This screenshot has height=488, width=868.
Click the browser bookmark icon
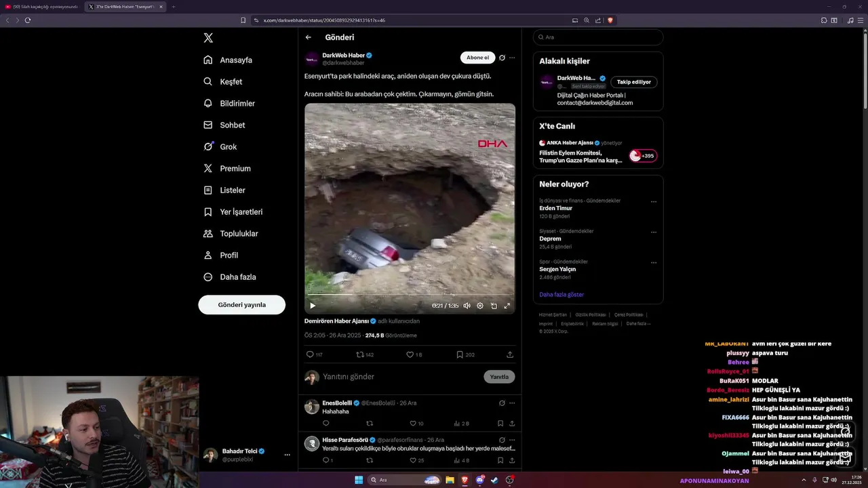coord(243,20)
